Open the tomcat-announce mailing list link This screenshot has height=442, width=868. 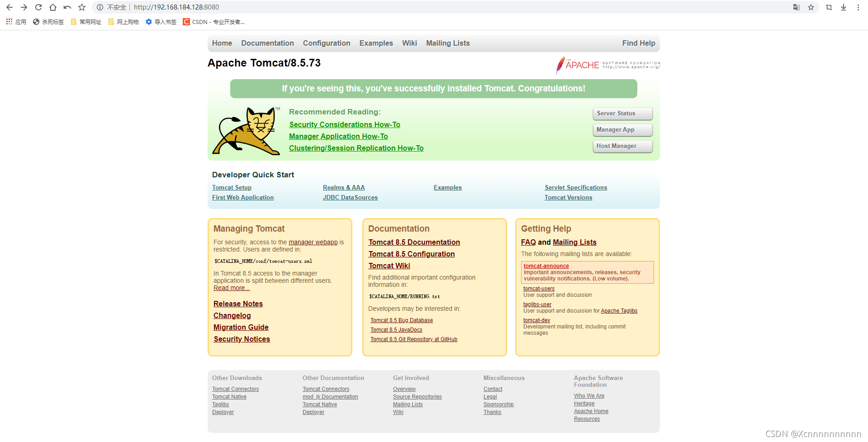546,266
